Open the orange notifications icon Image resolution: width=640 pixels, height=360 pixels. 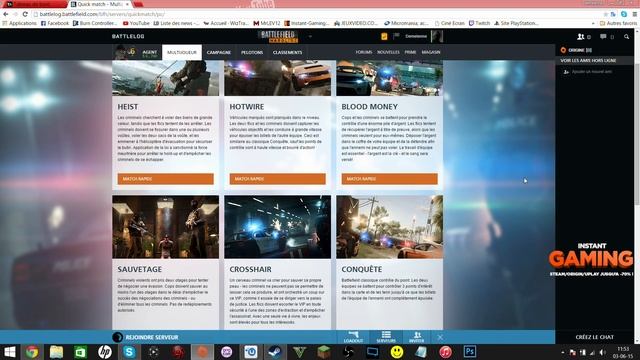384,36
